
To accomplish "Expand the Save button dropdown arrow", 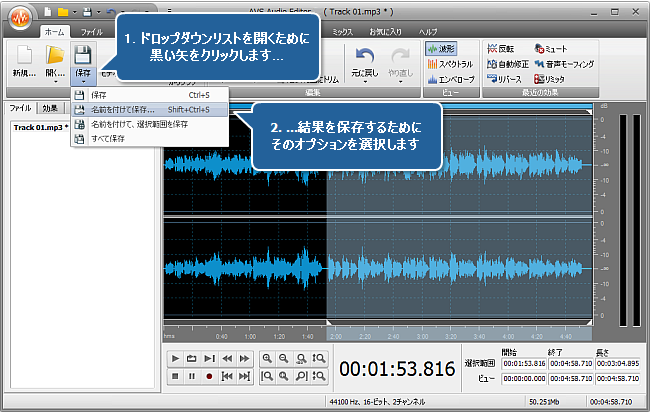I will (x=83, y=82).
